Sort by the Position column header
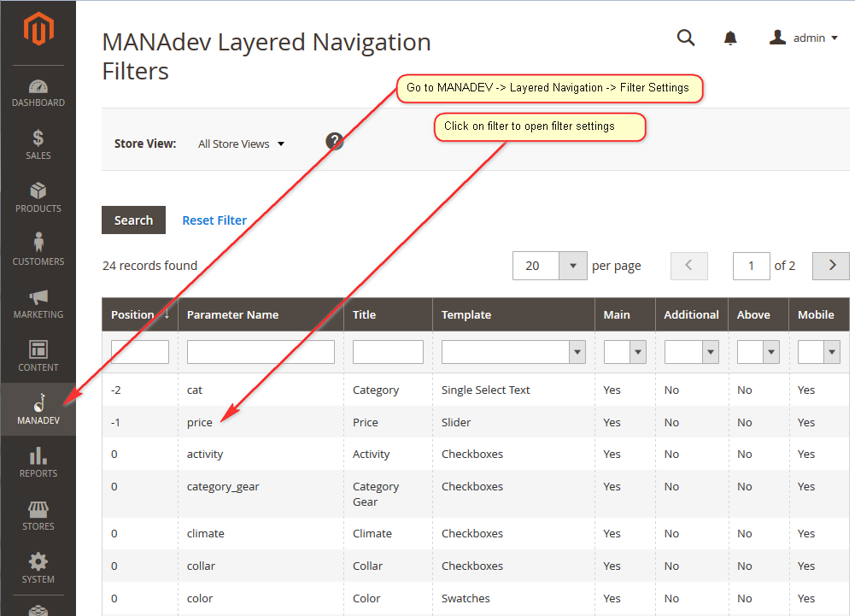 139,314
